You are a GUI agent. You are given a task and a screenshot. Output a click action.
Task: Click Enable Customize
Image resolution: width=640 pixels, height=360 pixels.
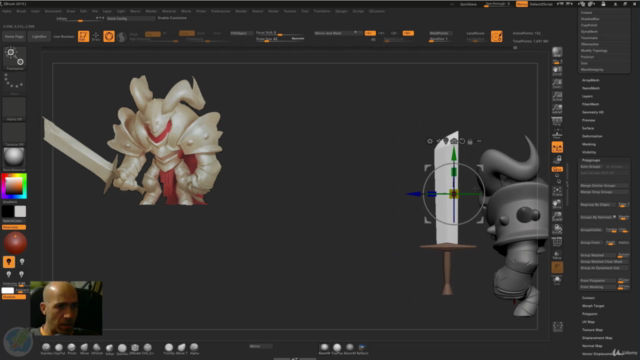pyautogui.click(x=172, y=18)
